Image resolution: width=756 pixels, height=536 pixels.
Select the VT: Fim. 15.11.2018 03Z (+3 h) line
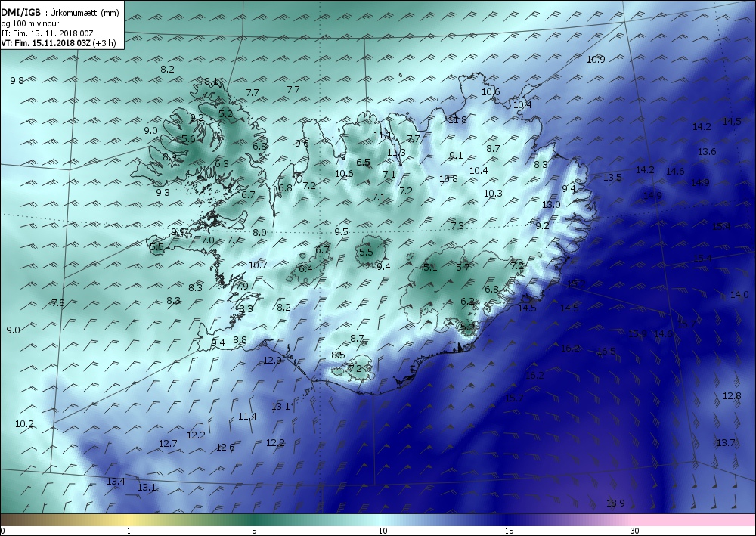click(58, 43)
